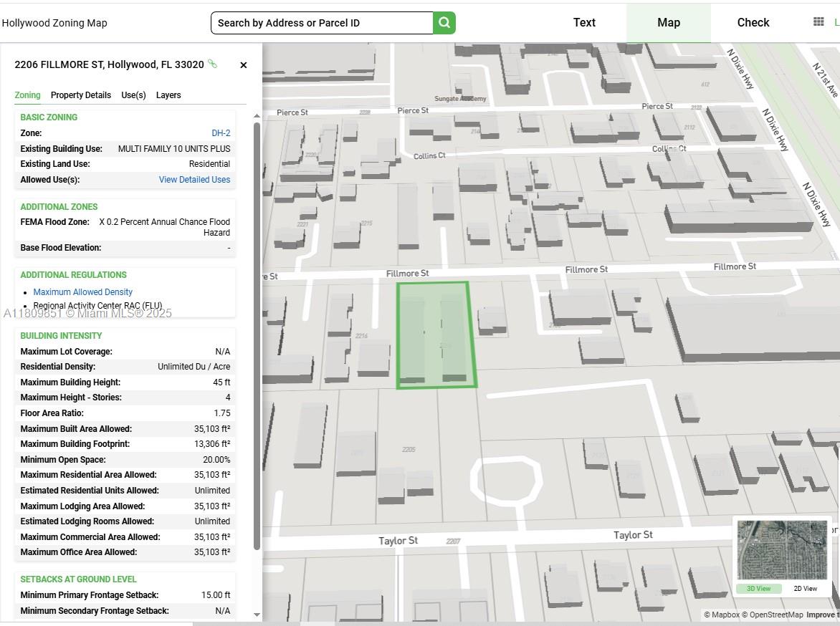Select the Use(s) tab
The height and width of the screenshot is (626, 840).
(133, 95)
